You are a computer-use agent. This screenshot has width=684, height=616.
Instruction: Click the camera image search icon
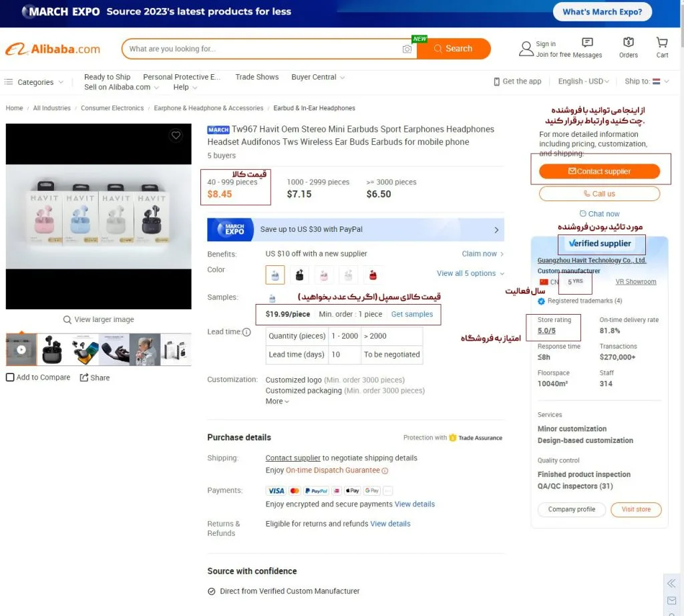pos(407,49)
